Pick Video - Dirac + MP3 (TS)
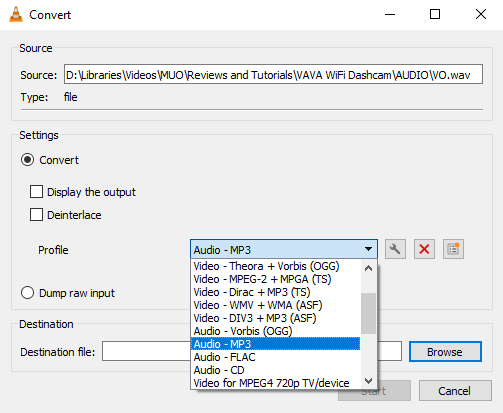Screen dimensions: 503x413 276,292
